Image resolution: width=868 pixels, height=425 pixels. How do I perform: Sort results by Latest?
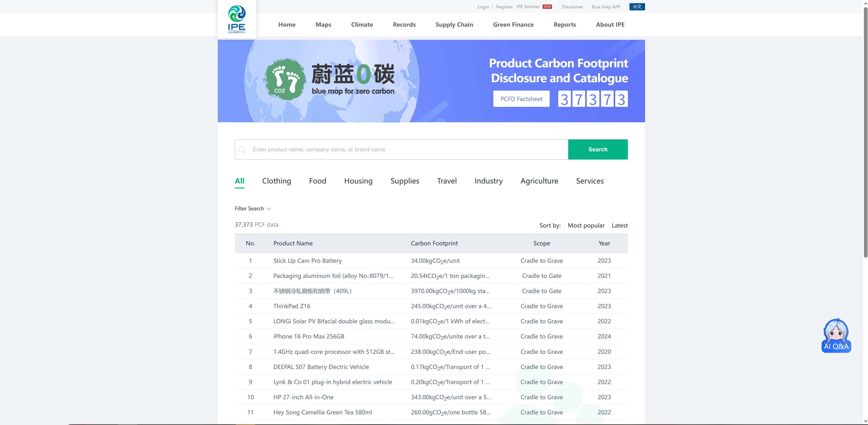pos(620,225)
